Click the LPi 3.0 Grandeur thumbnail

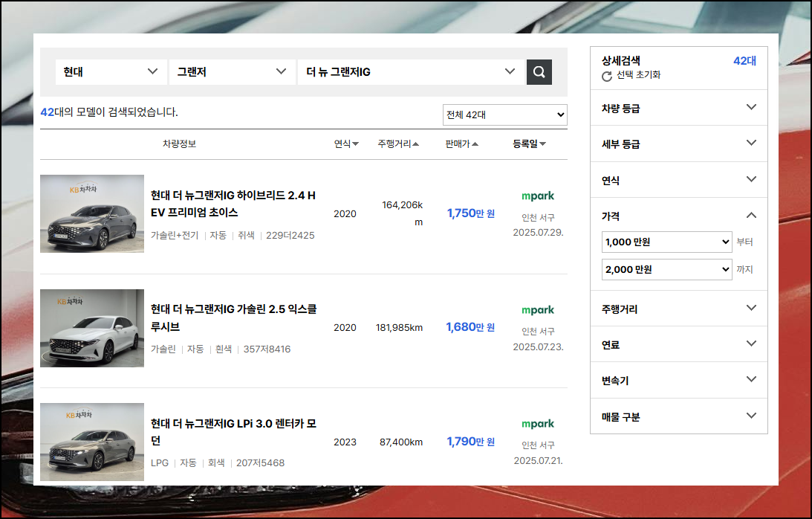(x=92, y=442)
